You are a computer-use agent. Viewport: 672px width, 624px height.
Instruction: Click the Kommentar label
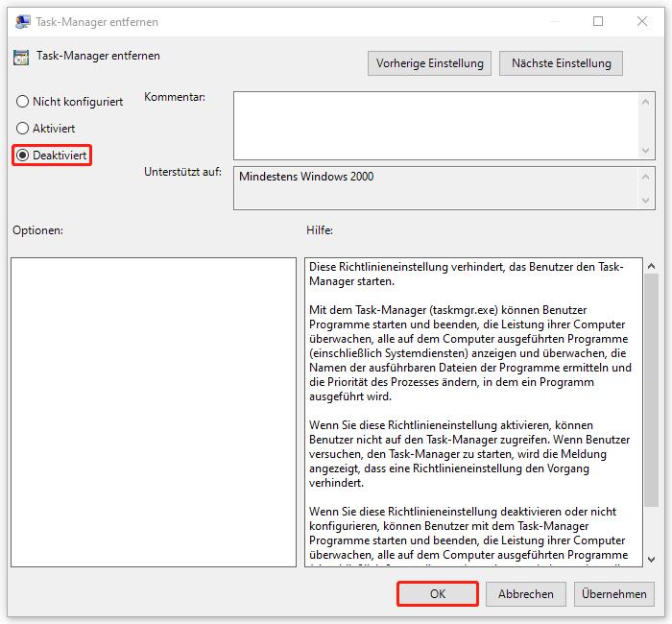[175, 97]
